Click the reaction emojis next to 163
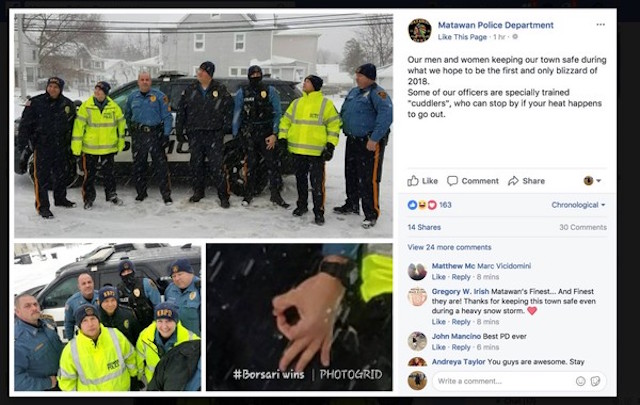This screenshot has height=405, width=640. pos(422,205)
